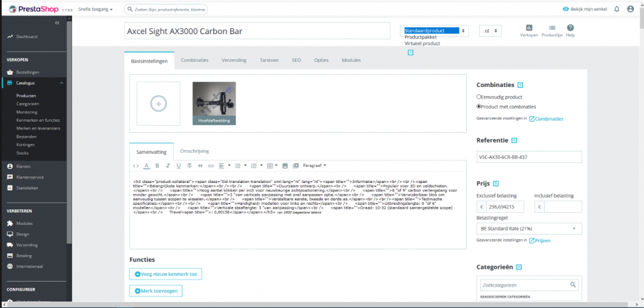
Task: Open text alignment dropdown
Action: pyautogui.click(x=224, y=166)
